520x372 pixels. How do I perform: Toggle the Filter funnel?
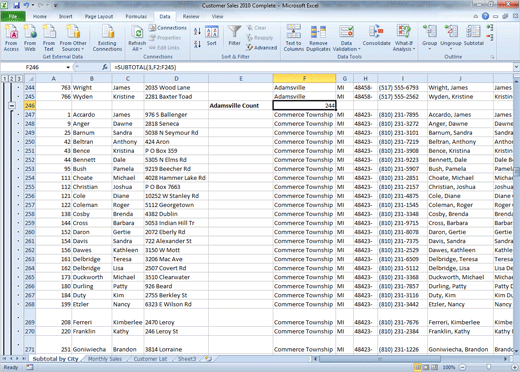(x=234, y=36)
